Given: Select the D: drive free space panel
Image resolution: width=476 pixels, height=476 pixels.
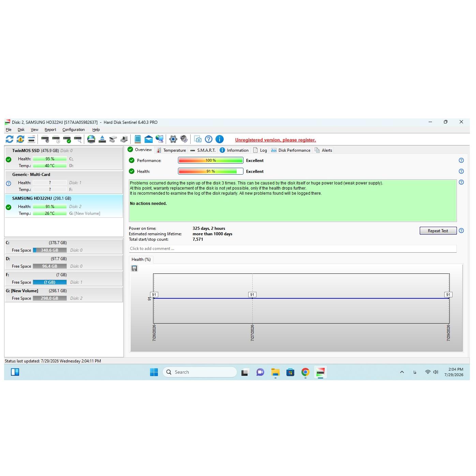Looking at the screenshot, I should (x=64, y=262).
